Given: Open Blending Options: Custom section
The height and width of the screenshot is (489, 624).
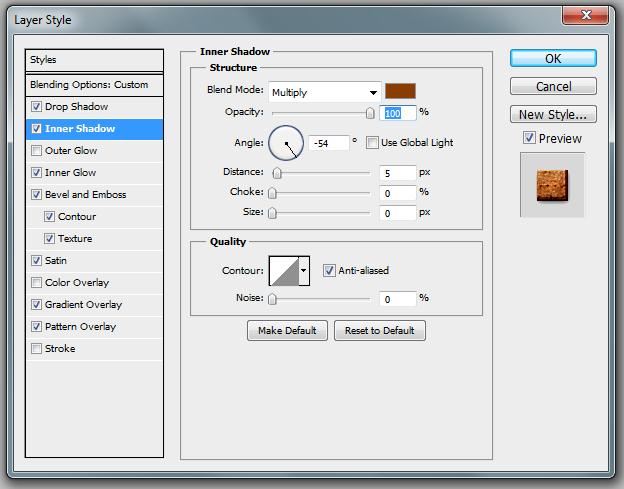Looking at the screenshot, I should click(89, 85).
